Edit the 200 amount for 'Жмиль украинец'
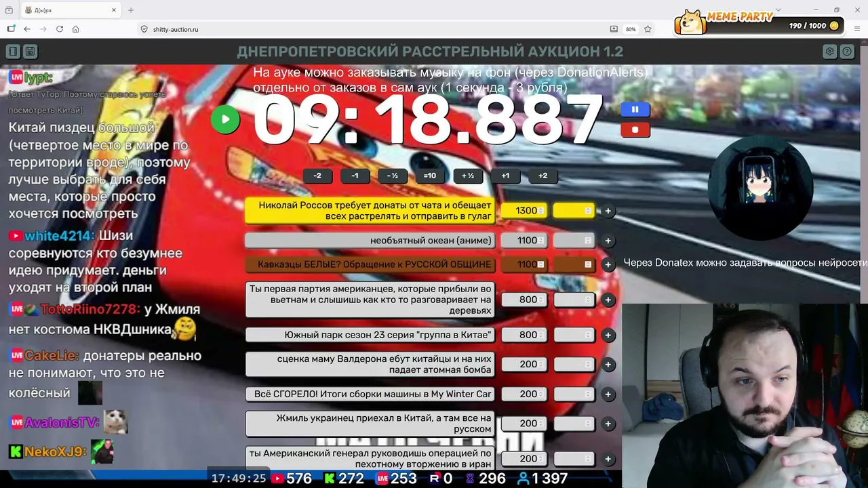The image size is (868, 488). click(x=523, y=424)
